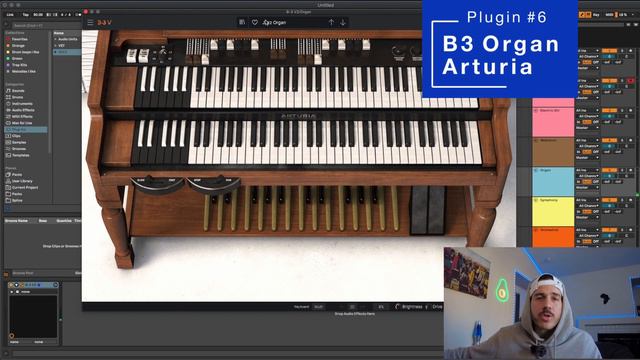Click the Jazz Organ preset name

coord(275,22)
